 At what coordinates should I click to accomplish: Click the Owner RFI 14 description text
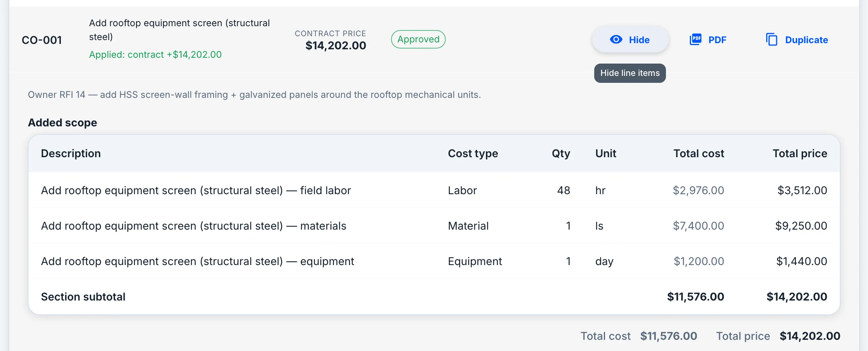point(254,95)
